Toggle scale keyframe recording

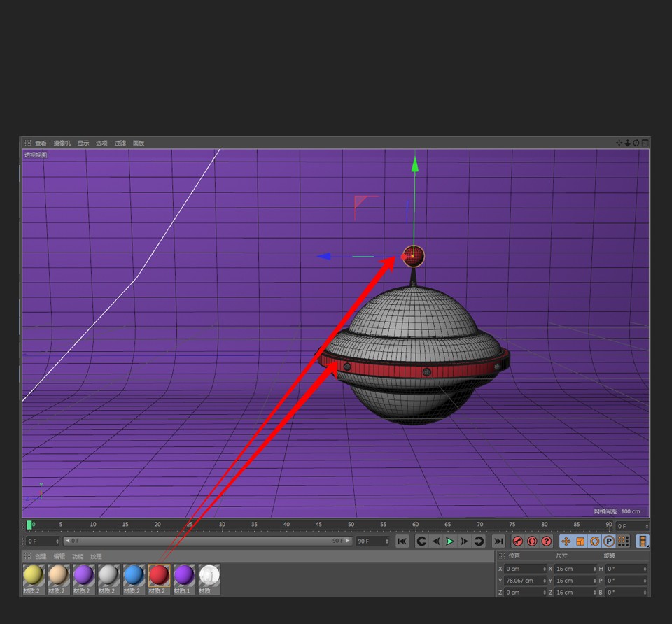tap(580, 541)
